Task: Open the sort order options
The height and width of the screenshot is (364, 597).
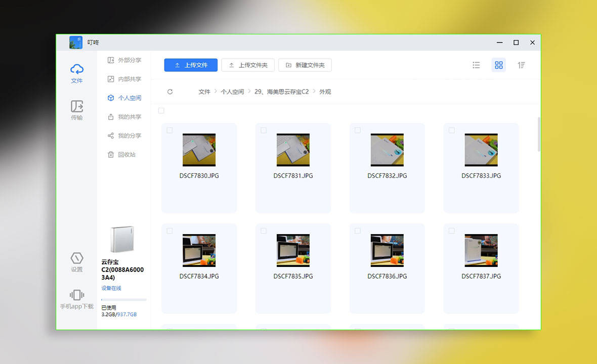Action: pos(522,65)
